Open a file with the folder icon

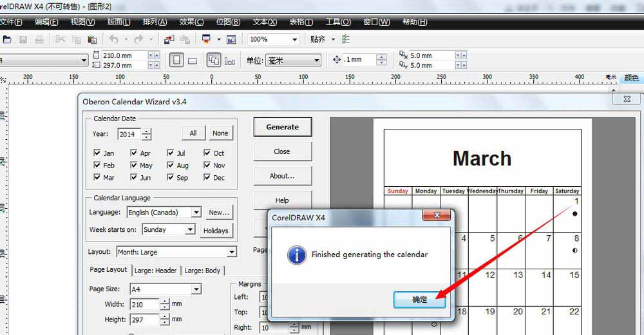click(7, 39)
